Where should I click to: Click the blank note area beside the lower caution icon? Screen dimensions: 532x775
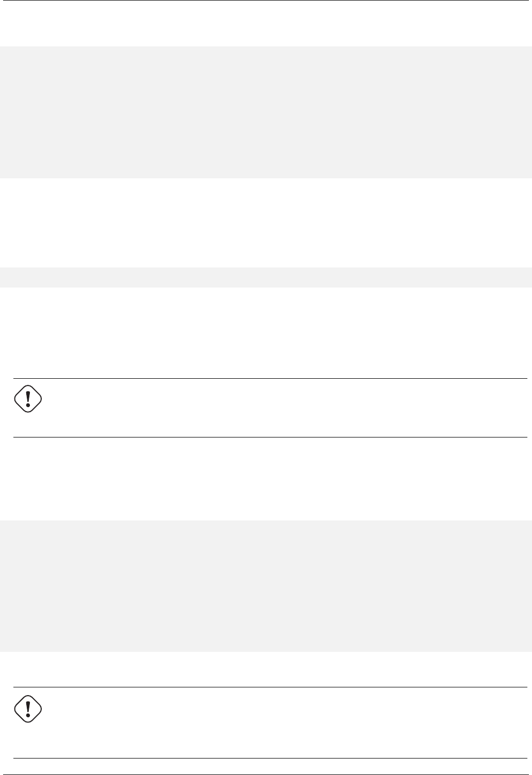coord(283,722)
